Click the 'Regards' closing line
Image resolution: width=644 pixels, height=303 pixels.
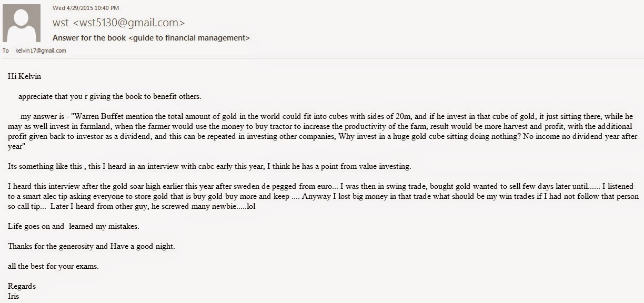[x=22, y=286]
